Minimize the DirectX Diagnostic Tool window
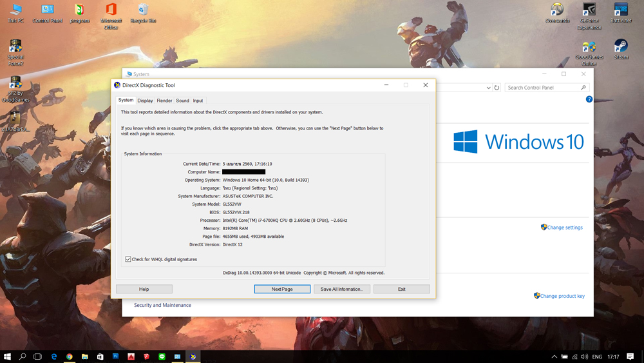 tap(386, 85)
